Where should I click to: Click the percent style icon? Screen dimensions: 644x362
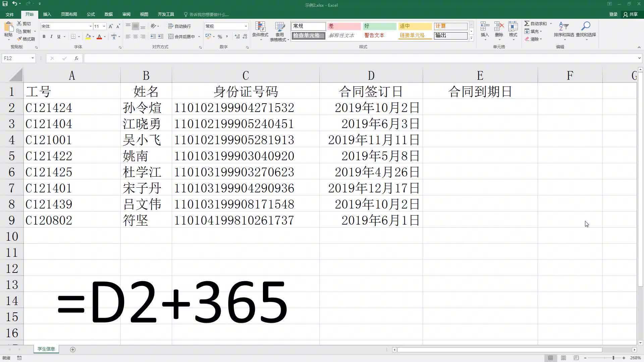pos(220,37)
